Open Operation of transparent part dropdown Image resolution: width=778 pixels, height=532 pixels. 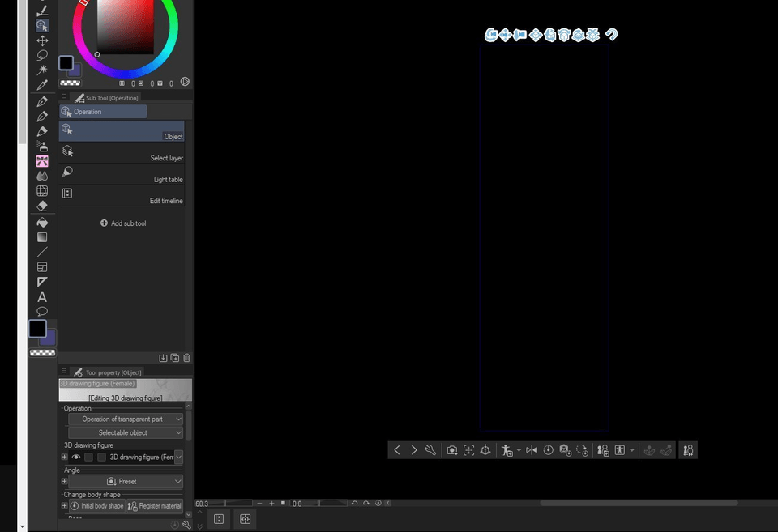coord(126,419)
